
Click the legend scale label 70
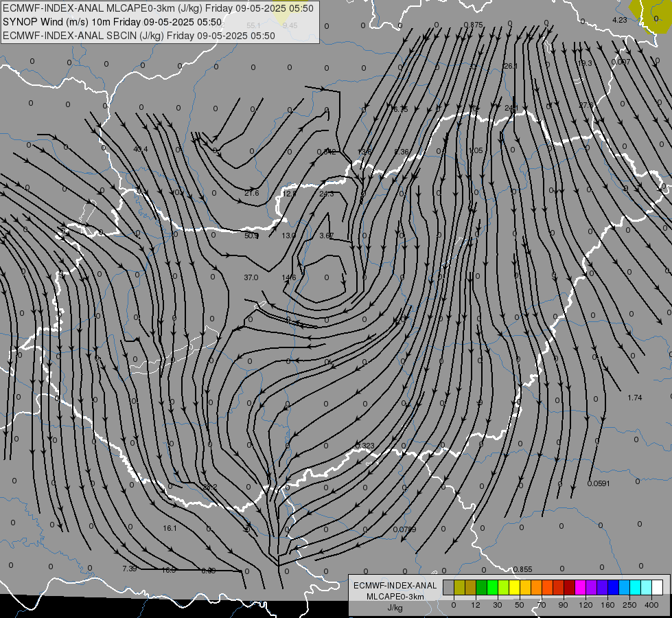click(x=542, y=605)
